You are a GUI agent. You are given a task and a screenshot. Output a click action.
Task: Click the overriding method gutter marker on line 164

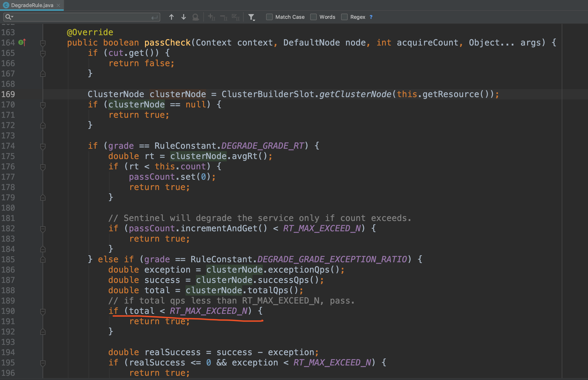tap(22, 42)
